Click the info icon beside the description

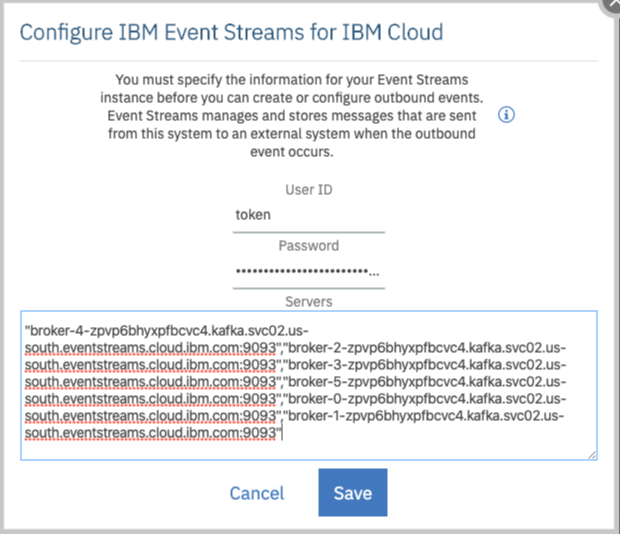[x=506, y=115]
